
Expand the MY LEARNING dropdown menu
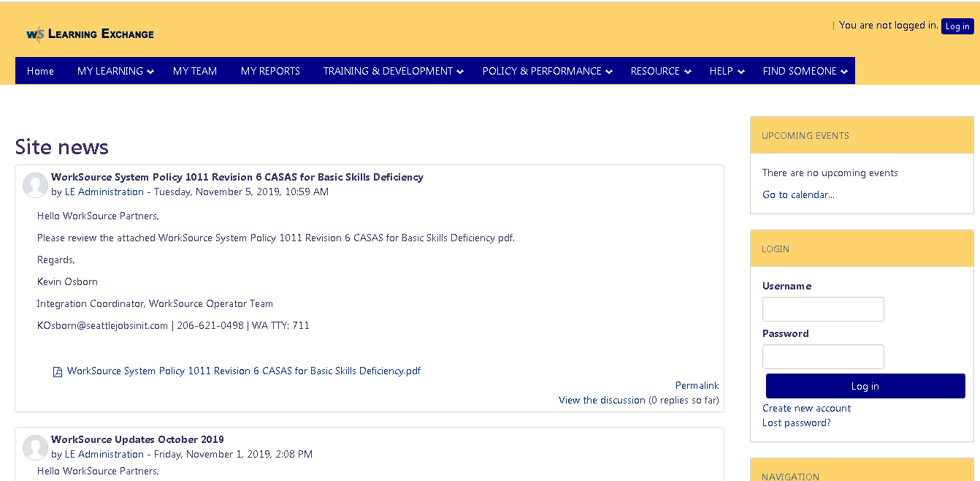coord(115,71)
